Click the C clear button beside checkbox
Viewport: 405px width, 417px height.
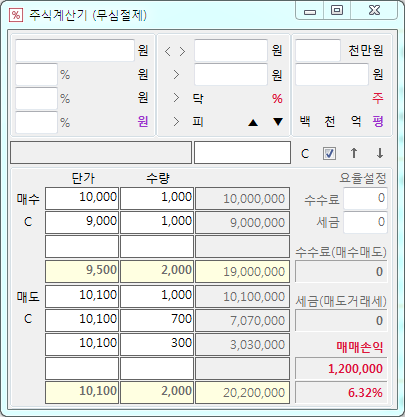[305, 154]
